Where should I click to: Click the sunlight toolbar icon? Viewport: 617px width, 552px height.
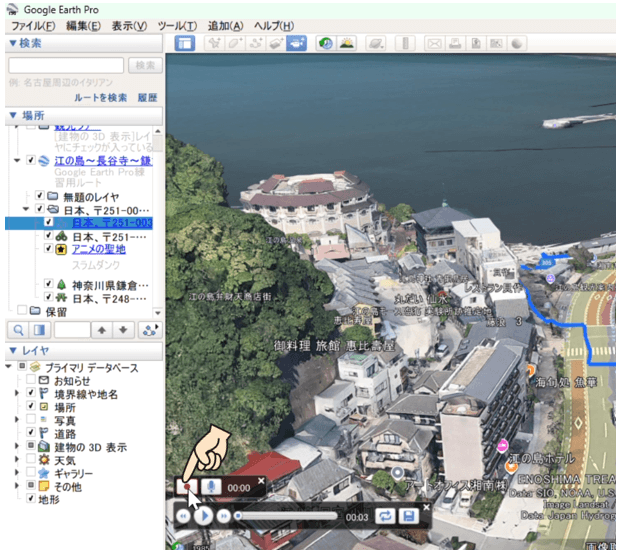click(345, 44)
